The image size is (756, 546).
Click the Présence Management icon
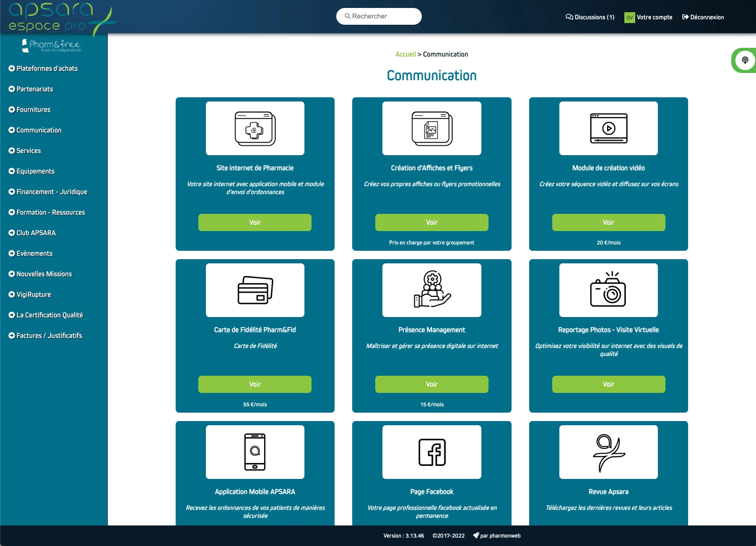pos(432,289)
